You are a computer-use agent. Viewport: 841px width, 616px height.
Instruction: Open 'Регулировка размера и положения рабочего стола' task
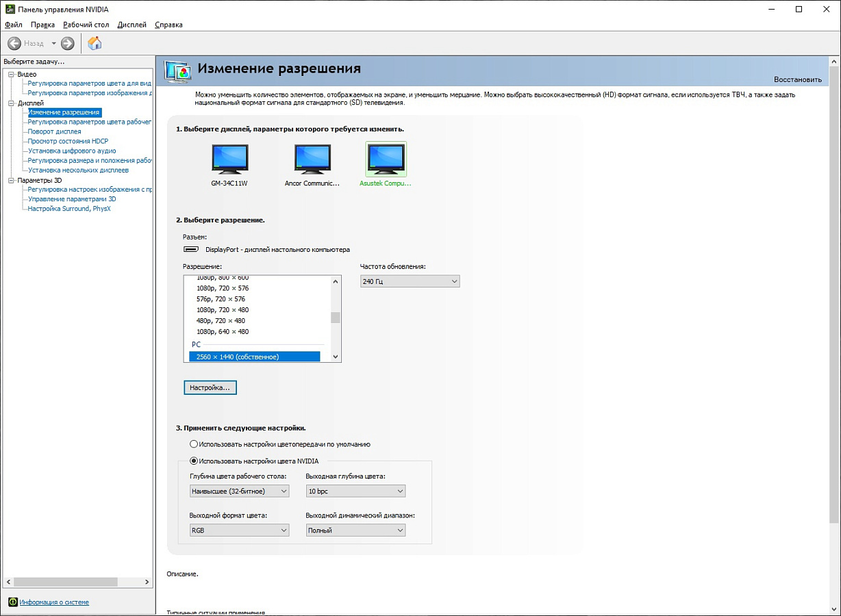(90, 160)
